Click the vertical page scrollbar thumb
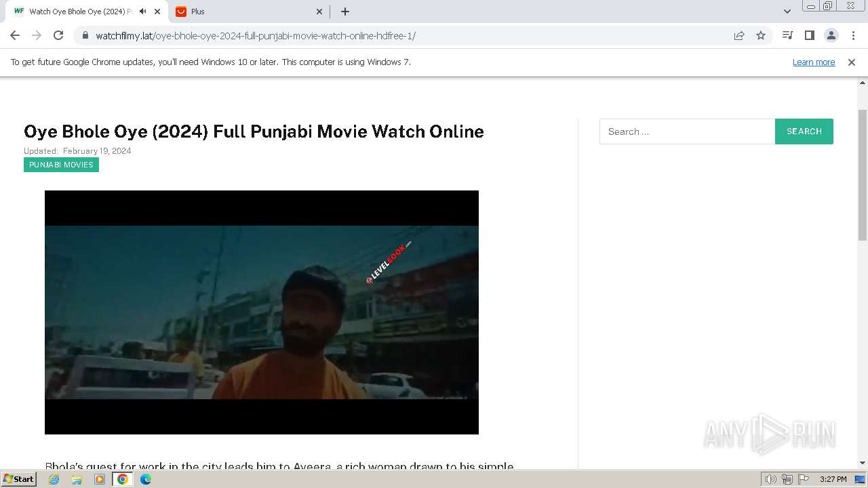The width and height of the screenshot is (868, 488). click(x=863, y=175)
